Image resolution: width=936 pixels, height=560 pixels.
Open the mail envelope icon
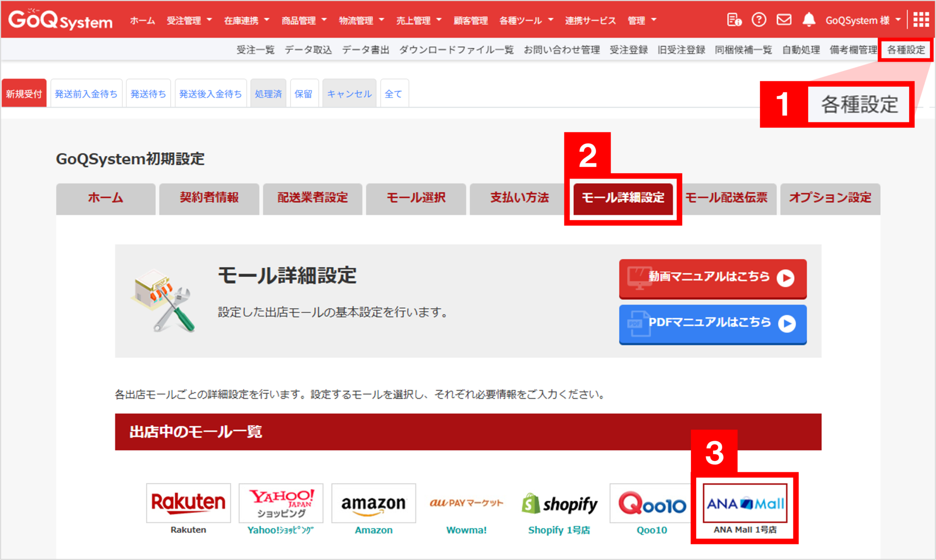pos(784,19)
